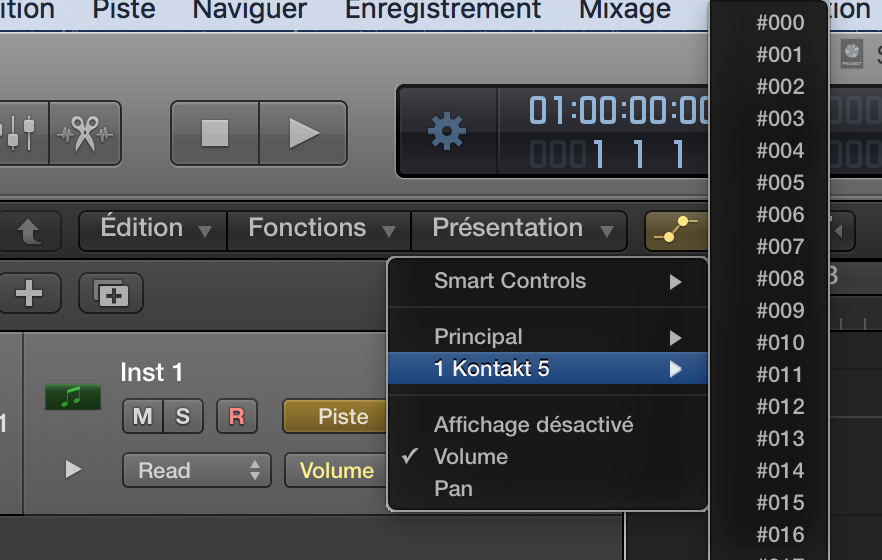Toggle the automation view button
Viewport: 882px width, 560px height.
coord(674,231)
